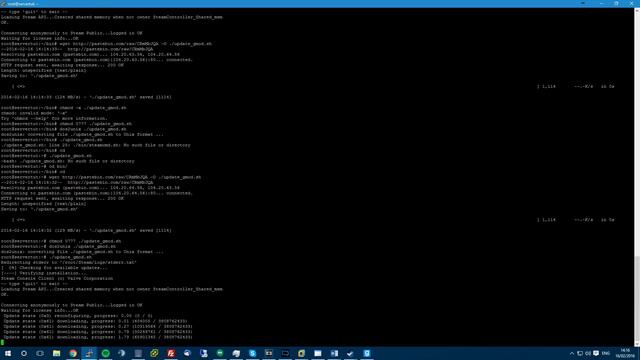Restore down the PuTTY window

(616, 3)
